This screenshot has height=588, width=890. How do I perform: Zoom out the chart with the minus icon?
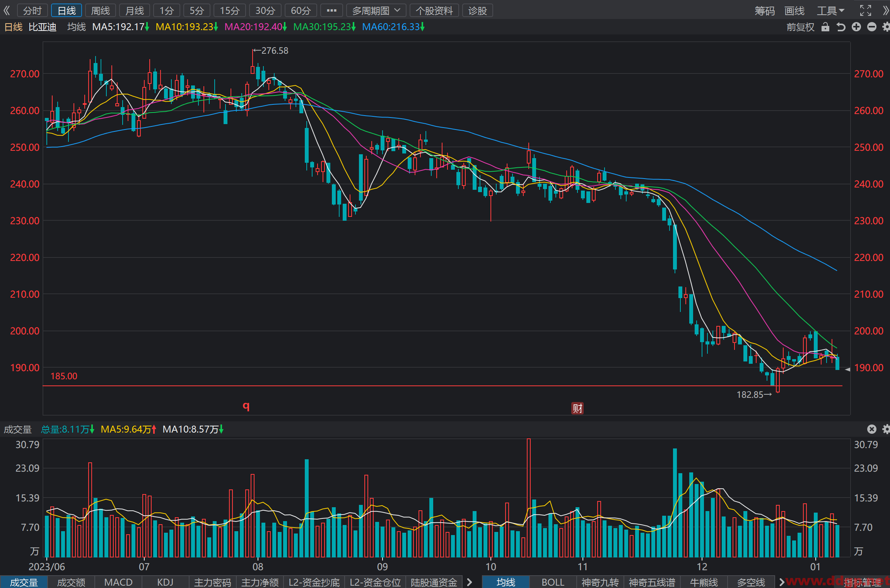tap(872, 27)
